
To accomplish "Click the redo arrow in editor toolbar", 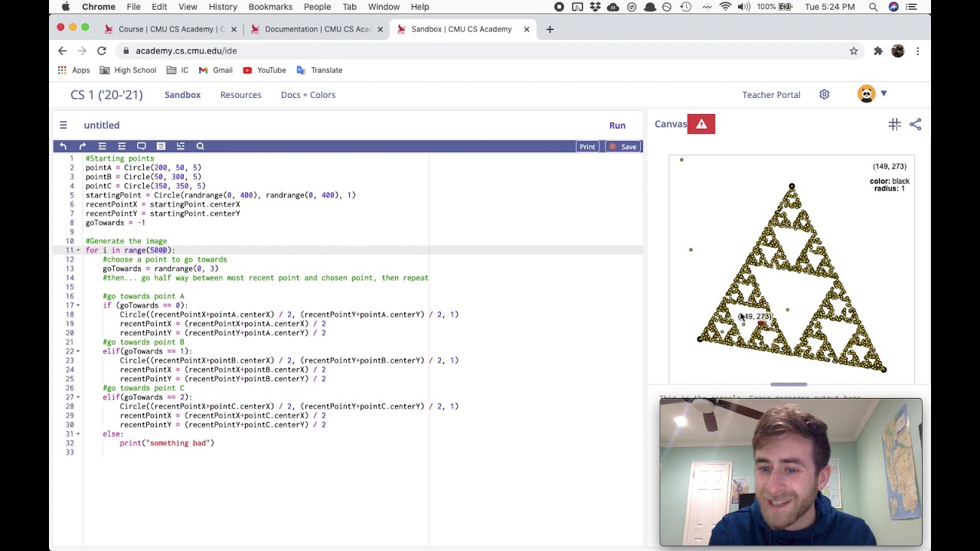I will (83, 146).
